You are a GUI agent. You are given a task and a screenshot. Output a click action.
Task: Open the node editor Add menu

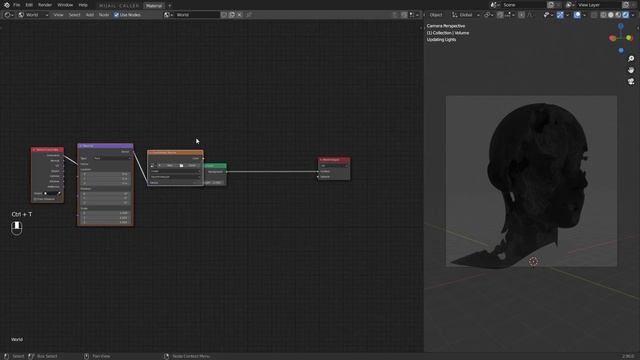click(x=89, y=15)
